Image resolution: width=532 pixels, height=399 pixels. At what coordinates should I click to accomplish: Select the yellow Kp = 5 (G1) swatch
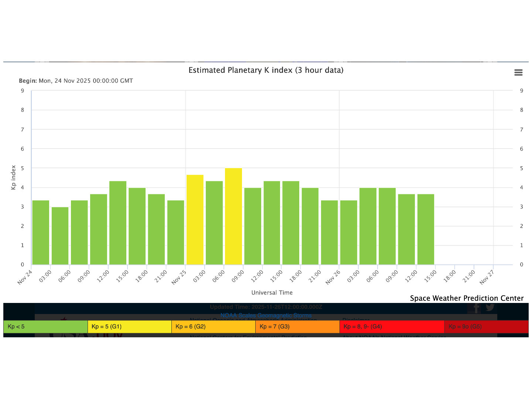129,327
